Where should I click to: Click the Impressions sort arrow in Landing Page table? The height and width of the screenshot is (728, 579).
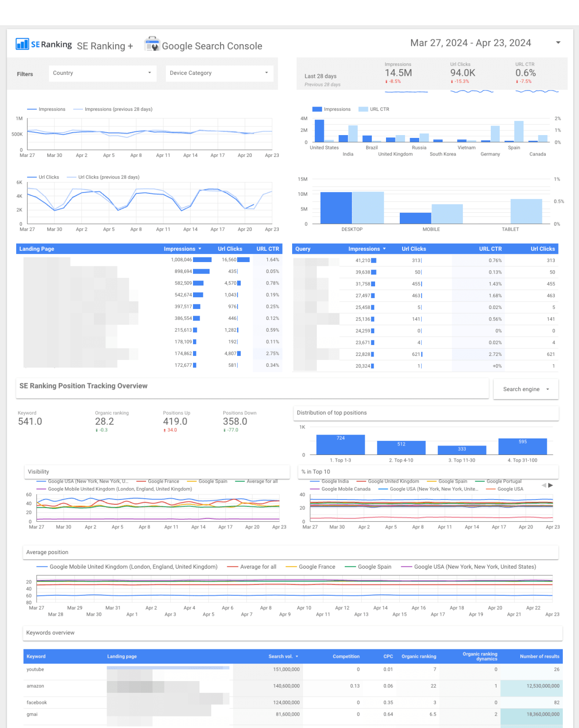pyautogui.click(x=200, y=248)
